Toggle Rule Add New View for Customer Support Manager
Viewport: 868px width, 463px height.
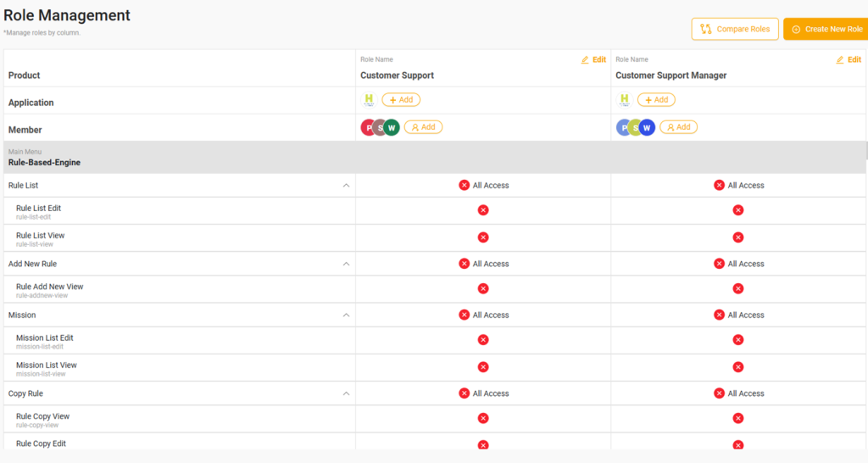click(738, 288)
